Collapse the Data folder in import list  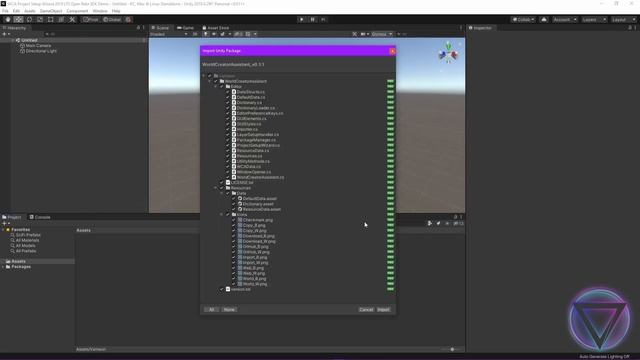222,193
